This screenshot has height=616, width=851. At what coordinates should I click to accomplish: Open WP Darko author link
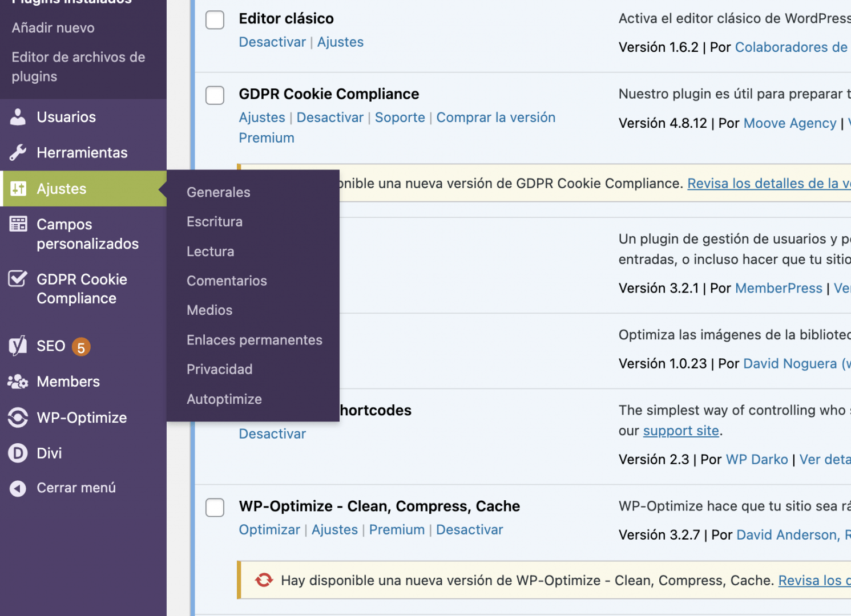click(757, 459)
